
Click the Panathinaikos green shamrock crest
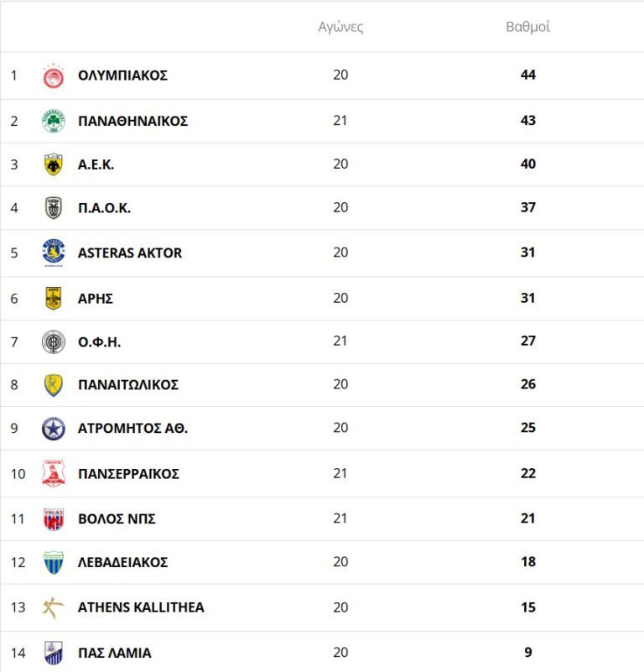click(x=54, y=121)
